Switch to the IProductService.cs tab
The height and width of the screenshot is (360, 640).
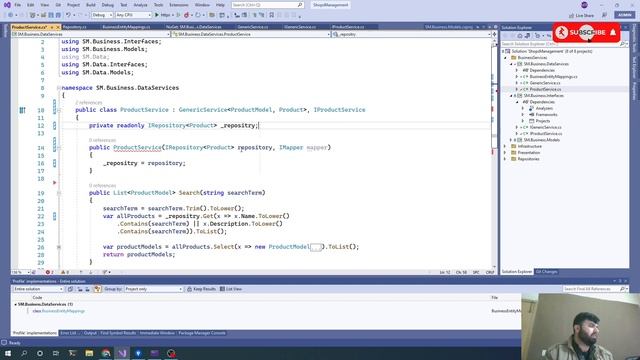[348, 27]
